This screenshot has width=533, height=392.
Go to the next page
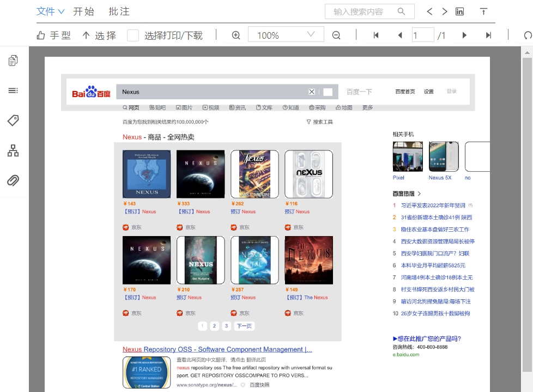464,35
